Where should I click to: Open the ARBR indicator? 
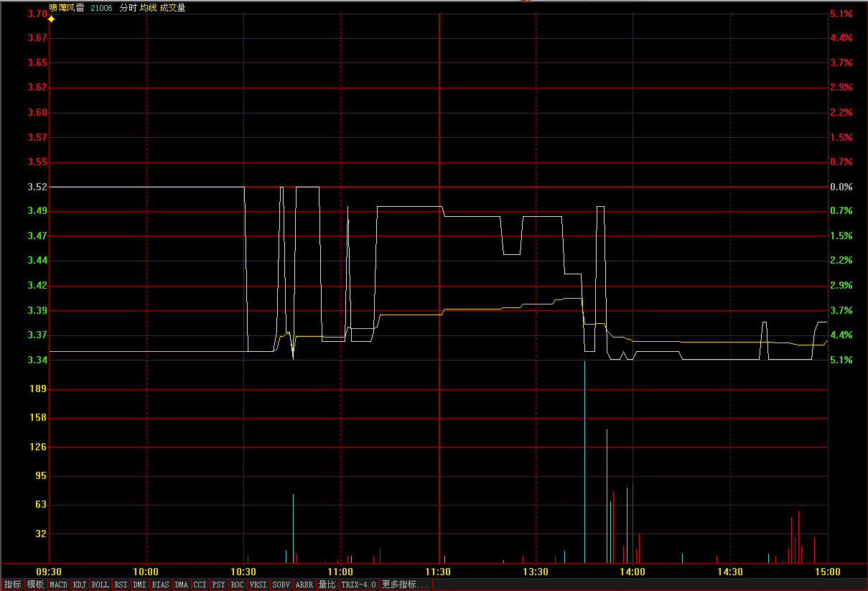[304, 585]
